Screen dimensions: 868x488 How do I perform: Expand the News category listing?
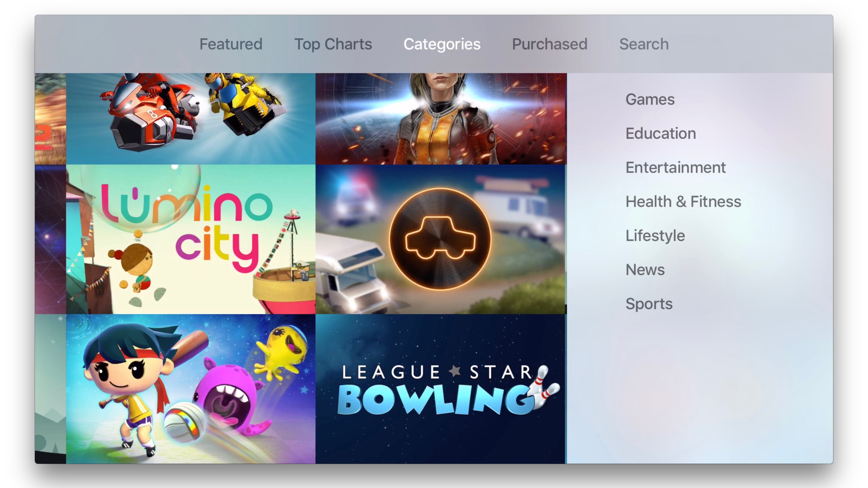click(x=645, y=269)
